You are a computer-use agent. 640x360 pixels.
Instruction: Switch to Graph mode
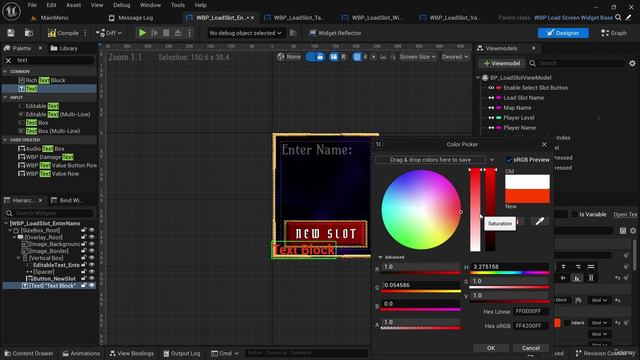point(613,33)
